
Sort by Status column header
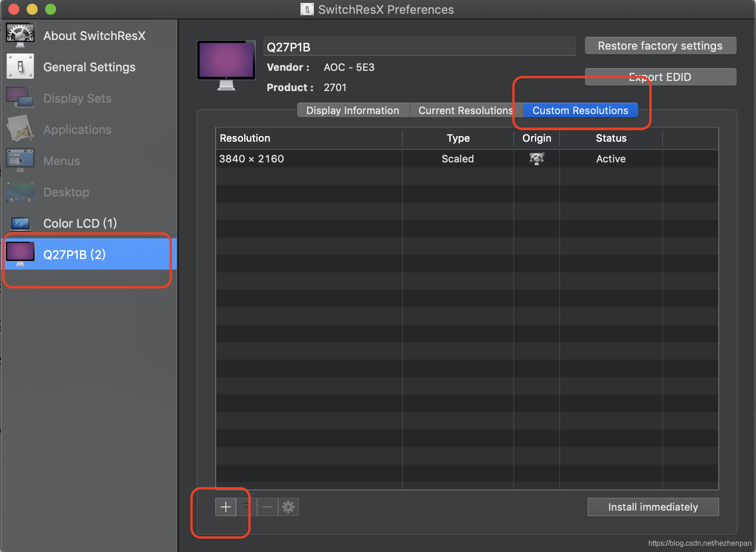click(611, 138)
